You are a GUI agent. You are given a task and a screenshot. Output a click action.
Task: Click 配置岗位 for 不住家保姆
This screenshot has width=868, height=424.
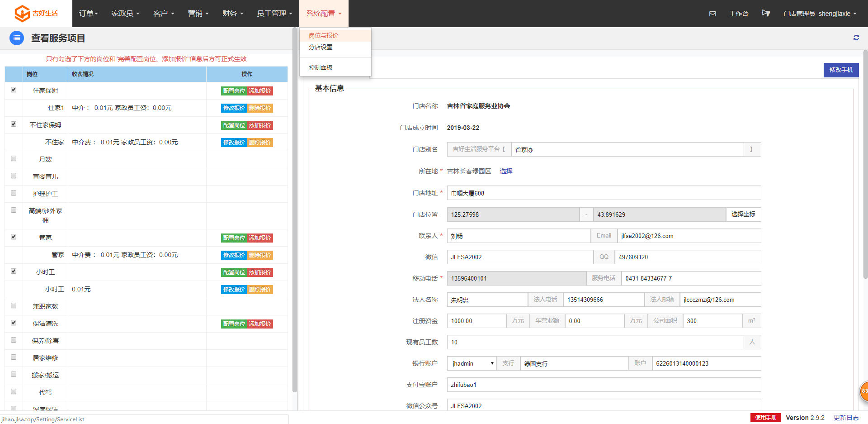pyautogui.click(x=234, y=125)
